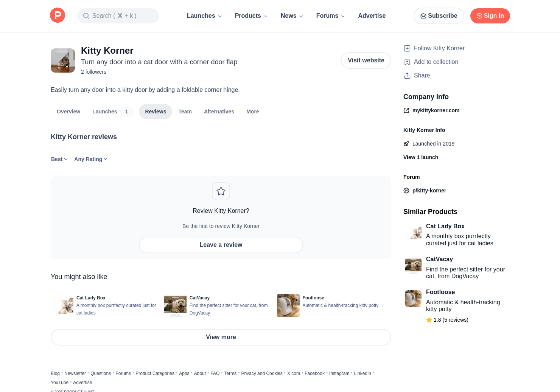Screen dimensions: 560x392
Task: Click the 1.8 (5 reviews) rating text
Action: (451, 320)
